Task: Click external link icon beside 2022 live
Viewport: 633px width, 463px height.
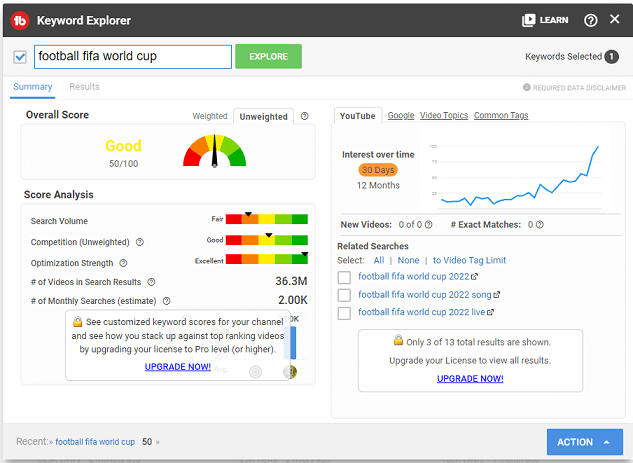Action: pyautogui.click(x=490, y=312)
